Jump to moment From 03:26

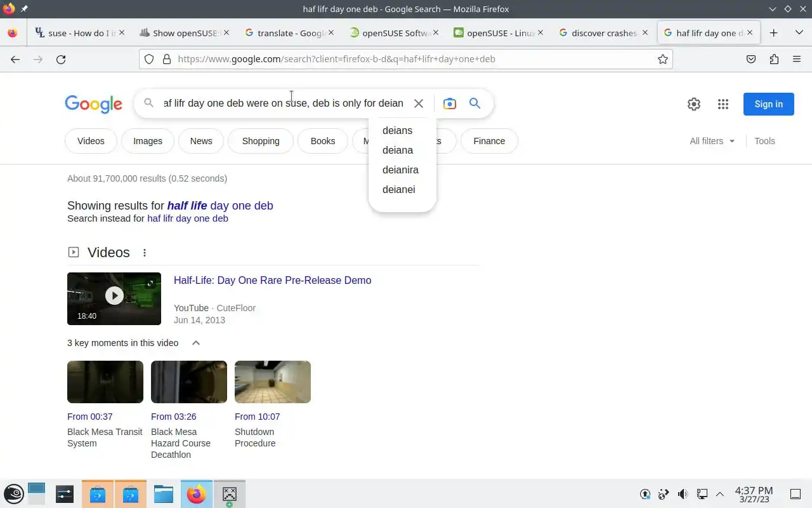point(173,417)
